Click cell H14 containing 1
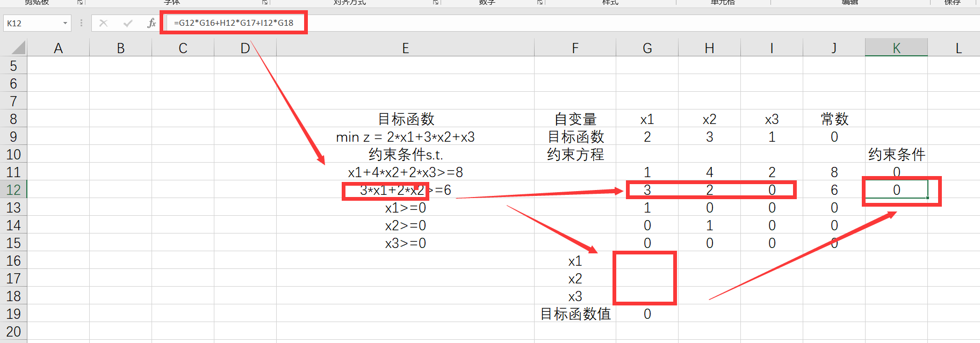The height and width of the screenshot is (343, 980). 710,225
